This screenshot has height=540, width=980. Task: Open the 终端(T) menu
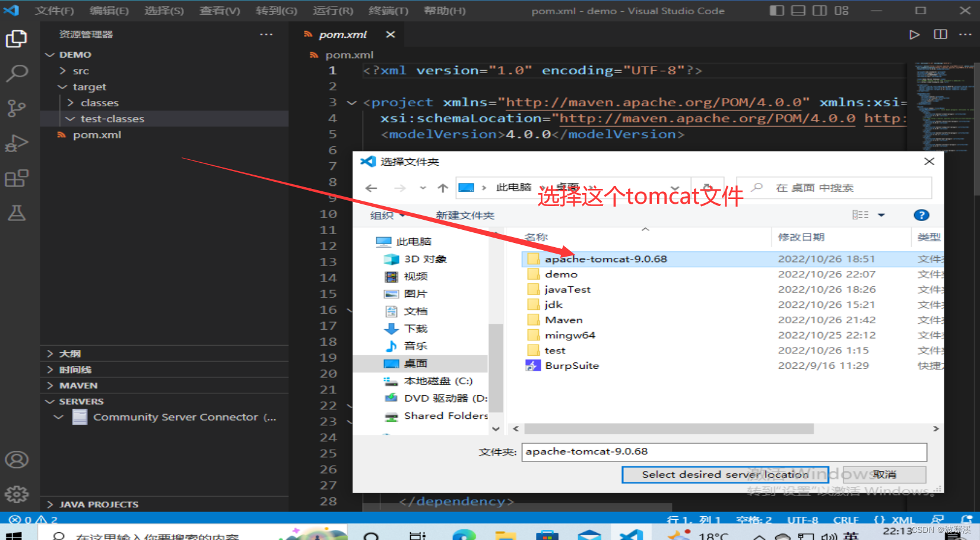388,11
